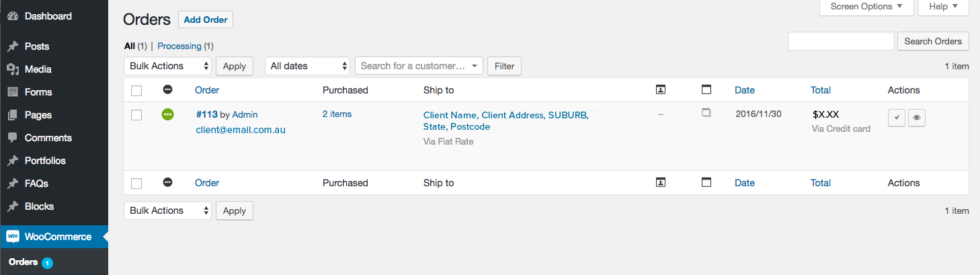Open WooCommerce from the sidebar icon
This screenshot has width=980, height=275.
tap(13, 237)
